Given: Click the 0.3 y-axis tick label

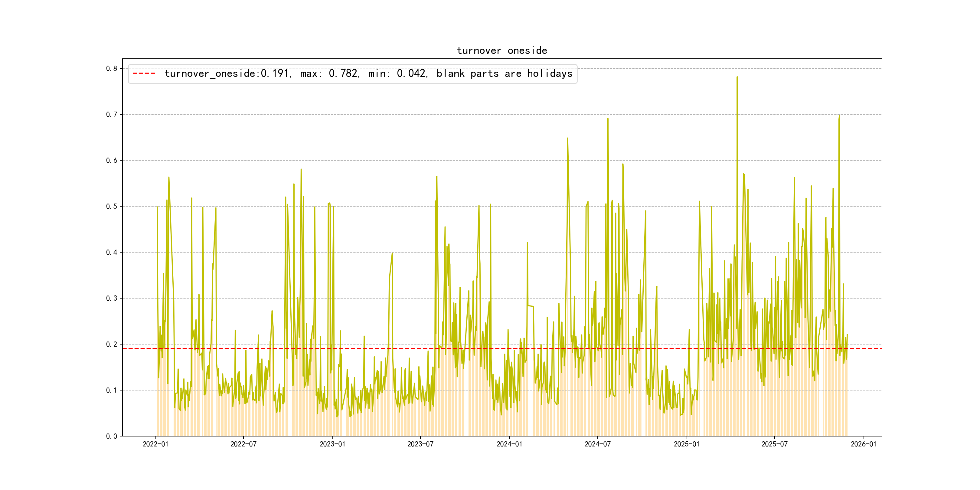Looking at the screenshot, I should [112, 298].
